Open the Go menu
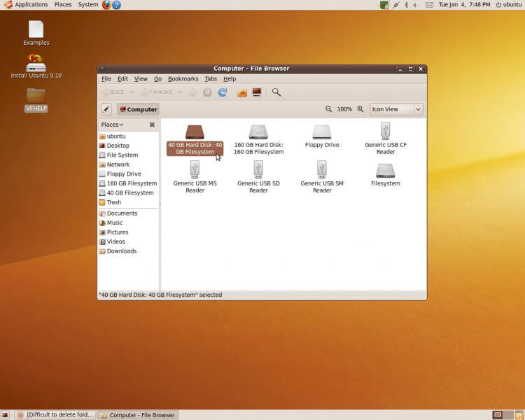Image resolution: width=525 pixels, height=420 pixels. pyautogui.click(x=157, y=78)
